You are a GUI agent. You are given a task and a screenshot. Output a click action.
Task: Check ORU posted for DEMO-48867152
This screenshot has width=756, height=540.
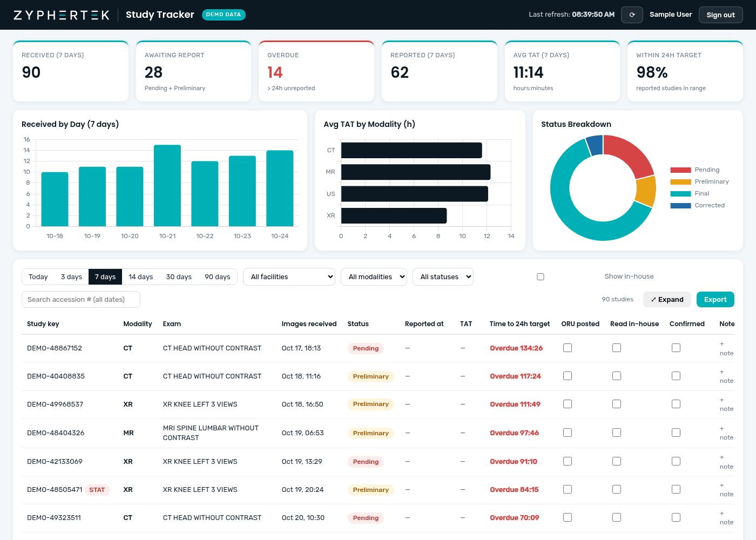(x=568, y=348)
